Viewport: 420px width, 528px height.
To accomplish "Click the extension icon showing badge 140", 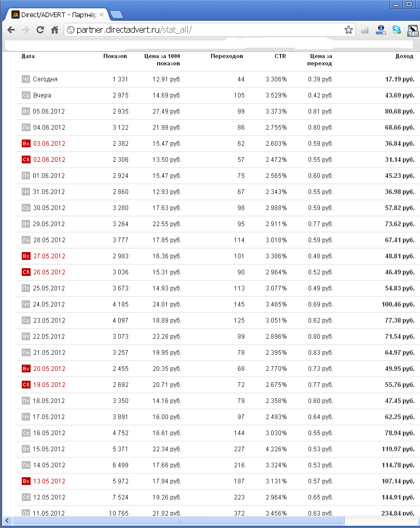I will point(413,31).
